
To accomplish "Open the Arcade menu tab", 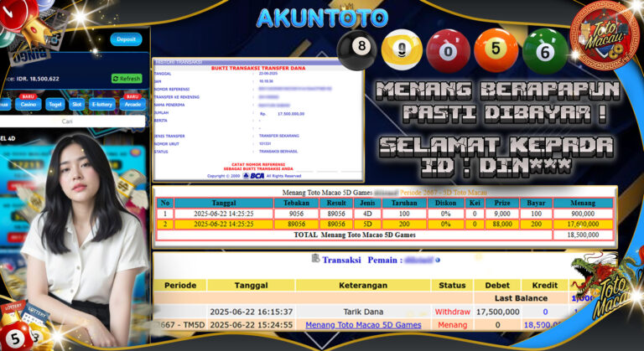I will coord(132,104).
